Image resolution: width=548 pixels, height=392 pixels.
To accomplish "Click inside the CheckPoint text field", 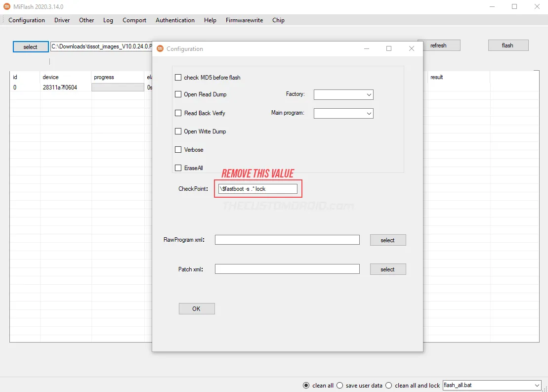I will click(258, 188).
